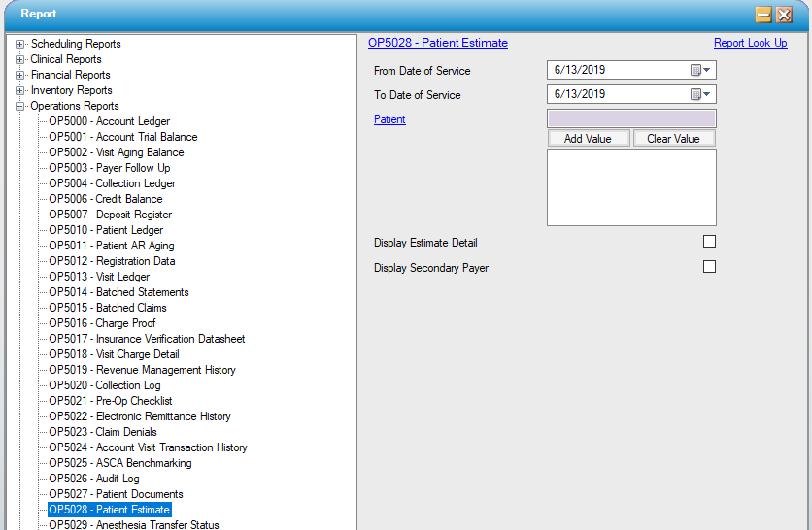
Task: Enable Display Estimate Detail checkbox
Action: (709, 242)
